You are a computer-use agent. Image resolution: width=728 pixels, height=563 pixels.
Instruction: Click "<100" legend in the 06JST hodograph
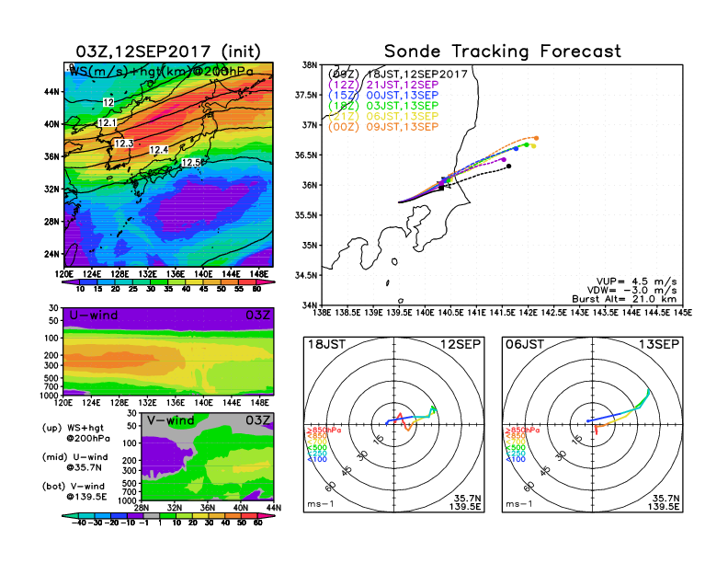coord(515,459)
